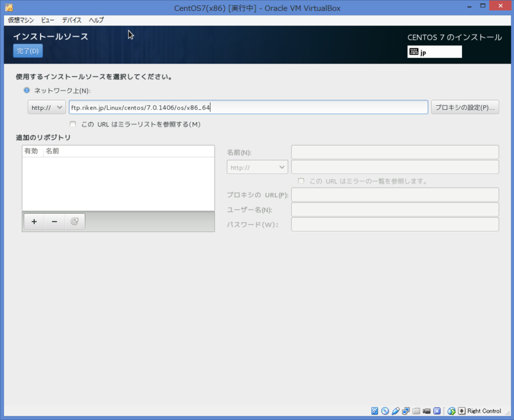Open the http:// protocol dropdown
The width and height of the screenshot is (514, 420).
click(x=46, y=107)
